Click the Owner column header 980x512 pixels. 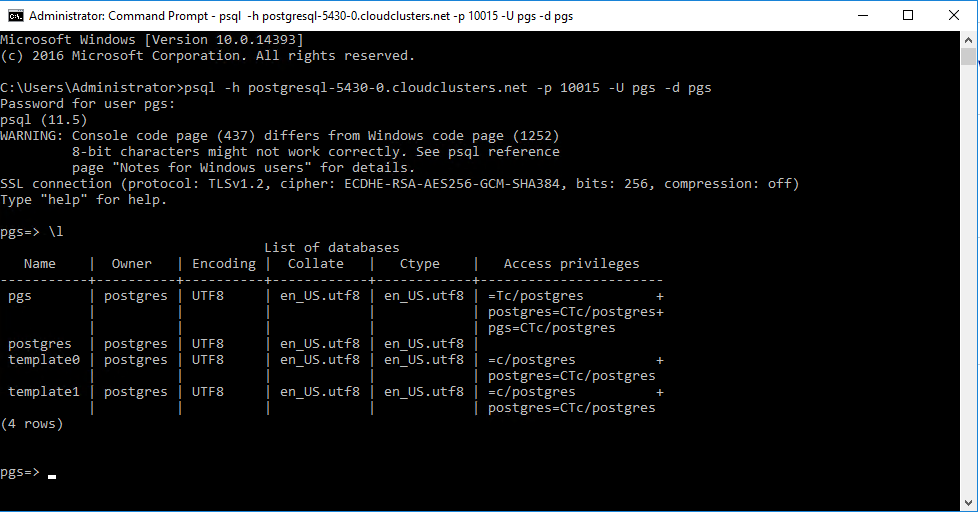point(132,264)
